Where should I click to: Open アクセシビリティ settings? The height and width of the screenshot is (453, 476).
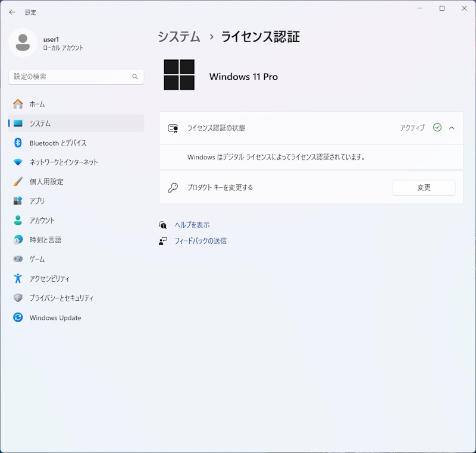click(x=76, y=278)
